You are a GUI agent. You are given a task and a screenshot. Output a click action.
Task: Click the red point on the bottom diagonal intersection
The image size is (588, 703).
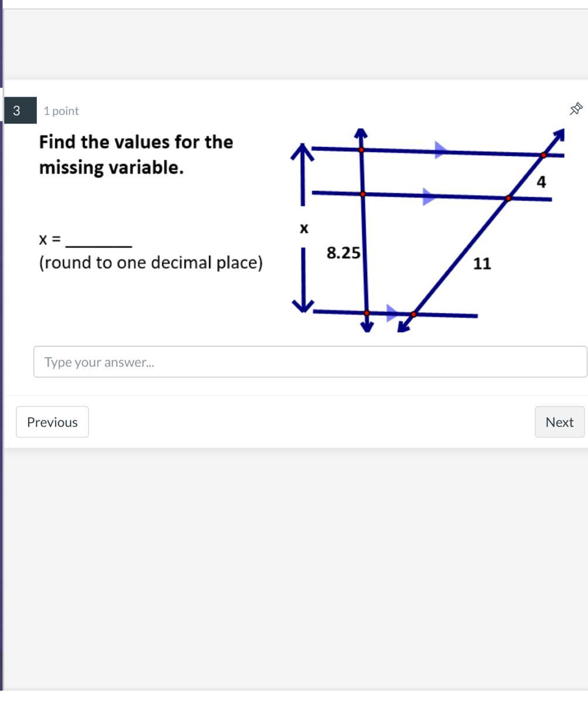(x=413, y=315)
